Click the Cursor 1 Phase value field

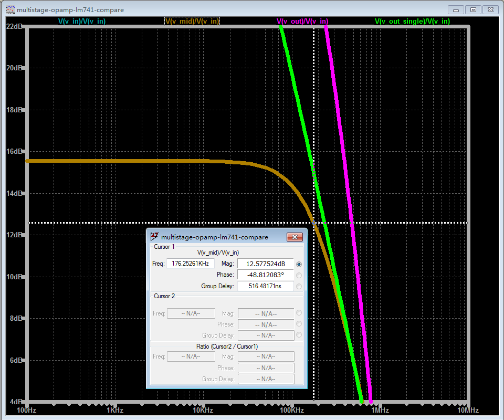(x=265, y=275)
